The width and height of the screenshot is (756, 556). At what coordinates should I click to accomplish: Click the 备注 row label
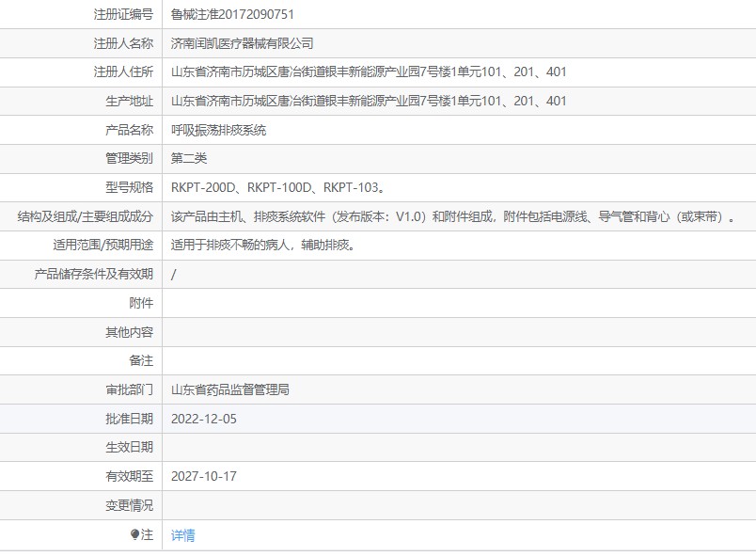pos(141,360)
